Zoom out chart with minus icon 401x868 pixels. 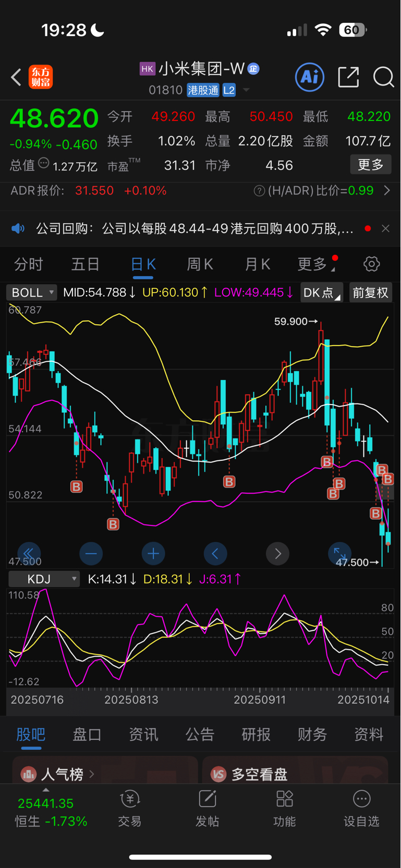(x=91, y=554)
